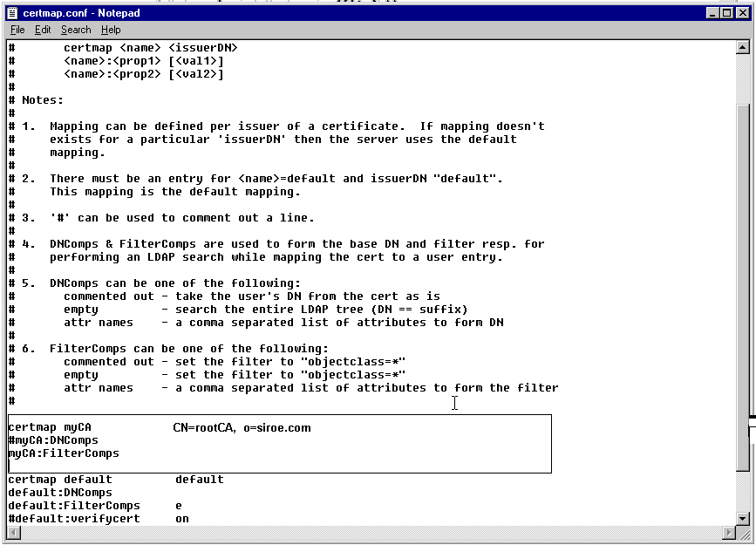Click the line 'myCA:FilterComps'

coord(64,453)
